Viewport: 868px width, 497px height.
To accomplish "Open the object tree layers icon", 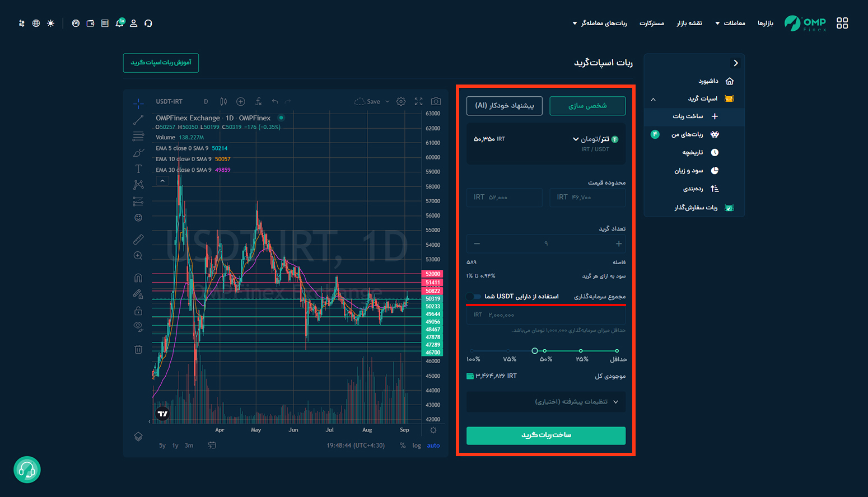I will coord(138,437).
